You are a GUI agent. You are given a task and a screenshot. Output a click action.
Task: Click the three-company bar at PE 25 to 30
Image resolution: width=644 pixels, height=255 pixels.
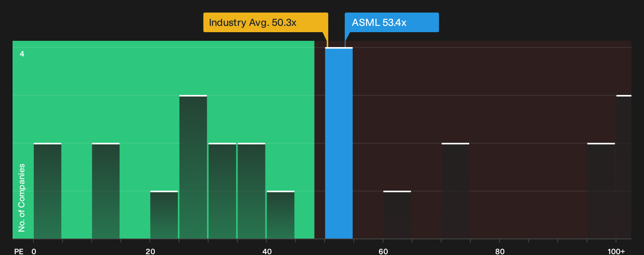(x=193, y=167)
